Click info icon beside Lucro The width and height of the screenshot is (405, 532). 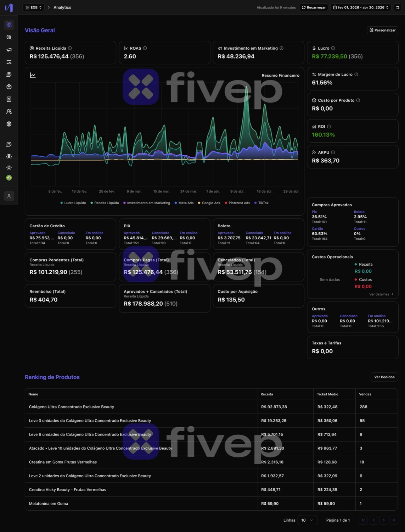tap(333, 48)
